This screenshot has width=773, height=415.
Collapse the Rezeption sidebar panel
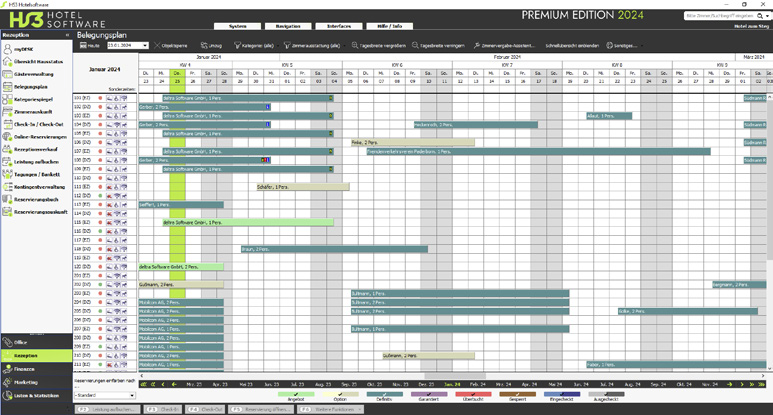click(68, 35)
